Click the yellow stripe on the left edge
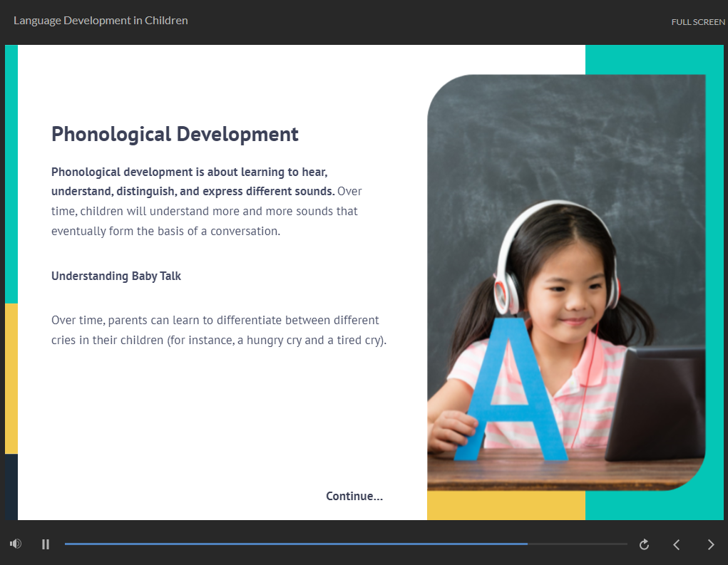The height and width of the screenshot is (565, 728). tap(11, 378)
